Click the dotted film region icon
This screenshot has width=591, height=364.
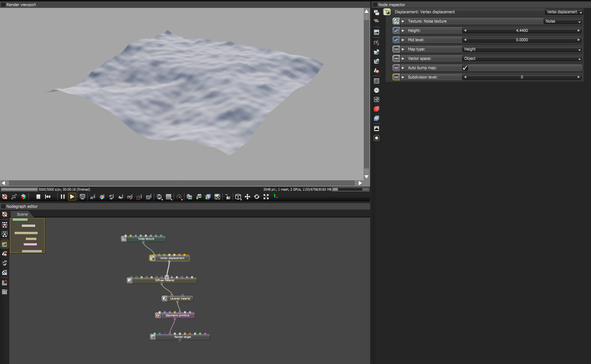point(148,197)
